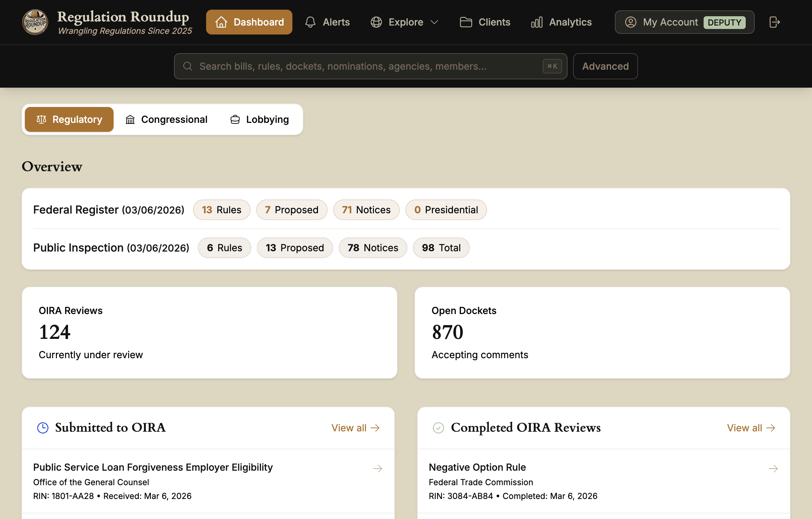View all completed OIRA reviews
Screen dimensions: 812x519
[751, 428]
